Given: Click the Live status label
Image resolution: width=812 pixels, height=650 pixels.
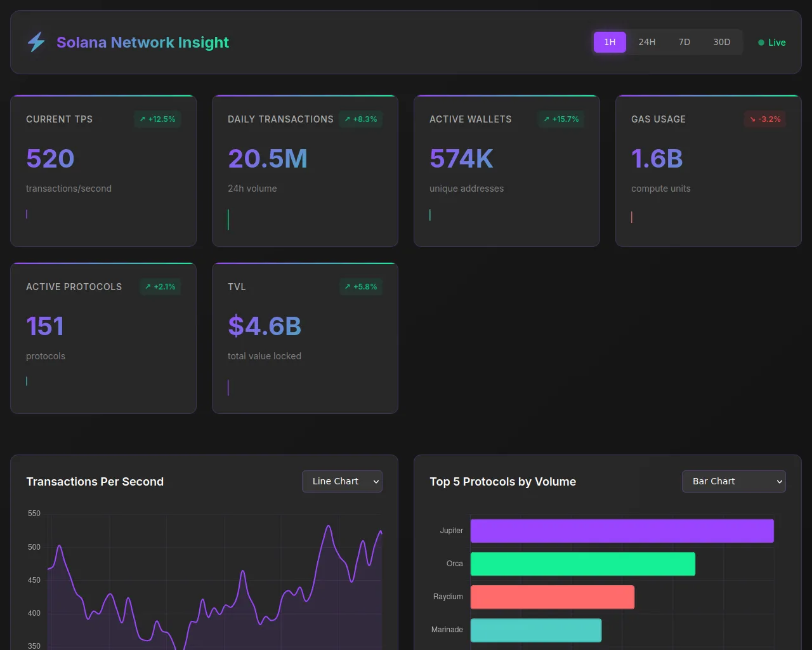Looking at the screenshot, I should point(777,43).
